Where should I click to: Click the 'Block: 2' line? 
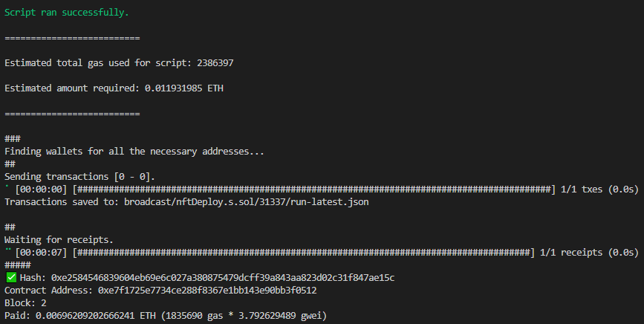coord(25,303)
